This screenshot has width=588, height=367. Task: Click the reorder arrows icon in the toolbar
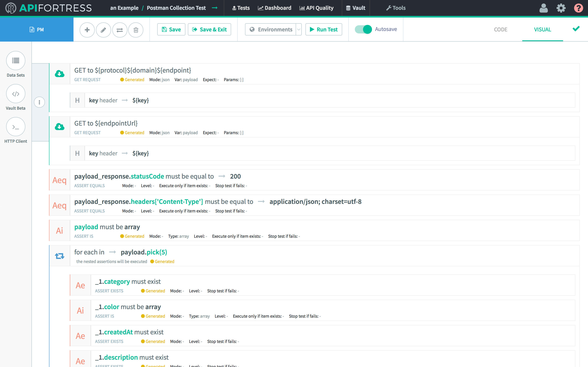pos(120,30)
